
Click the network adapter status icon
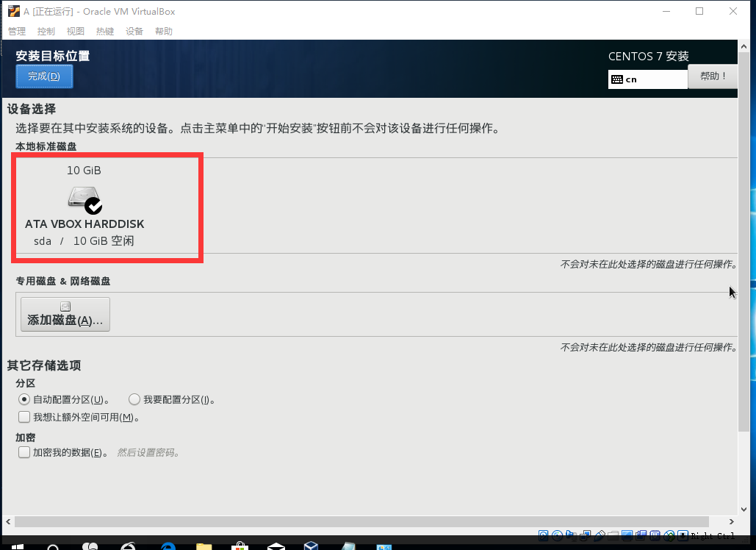click(586, 535)
